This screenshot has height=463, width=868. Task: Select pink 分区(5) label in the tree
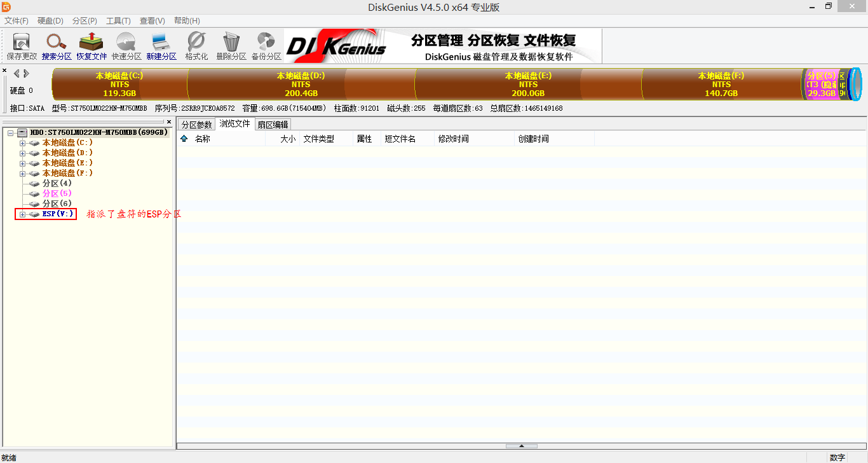coord(57,194)
